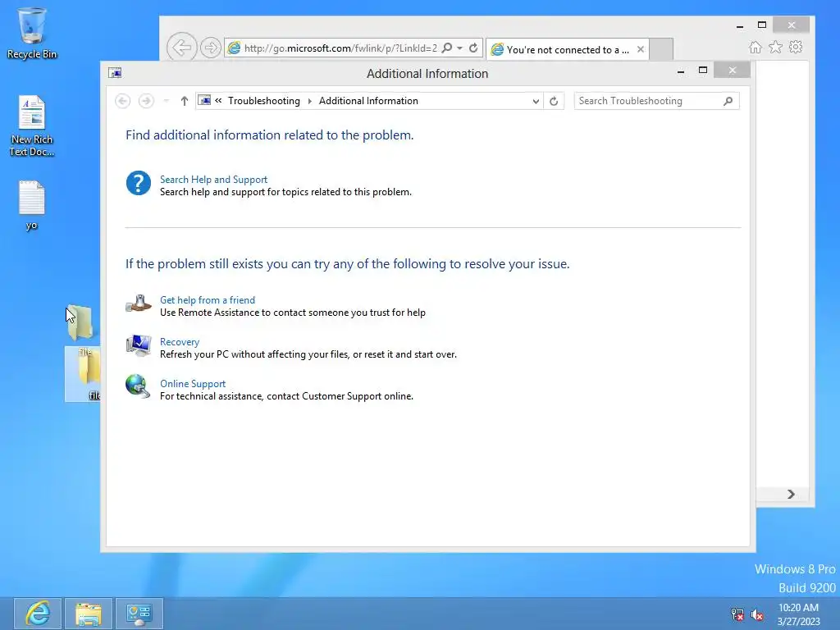
Task: Select the 'You're not connected' IE tab
Action: [x=568, y=49]
